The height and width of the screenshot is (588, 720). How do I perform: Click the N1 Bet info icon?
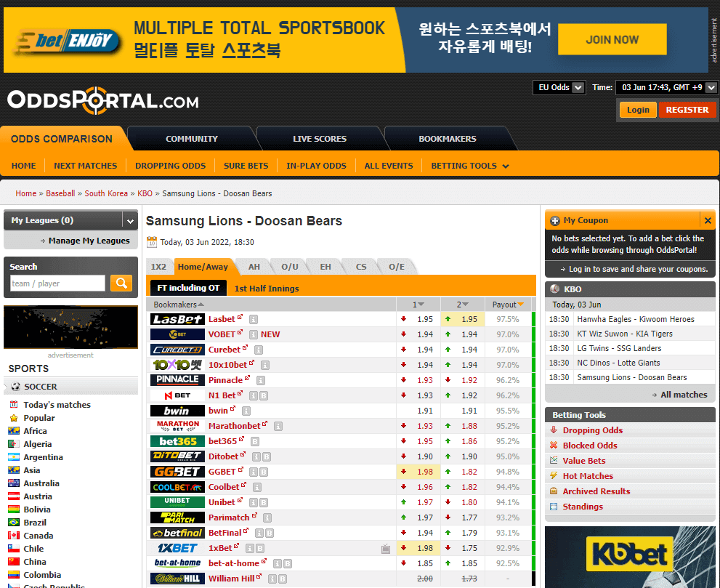click(x=254, y=395)
